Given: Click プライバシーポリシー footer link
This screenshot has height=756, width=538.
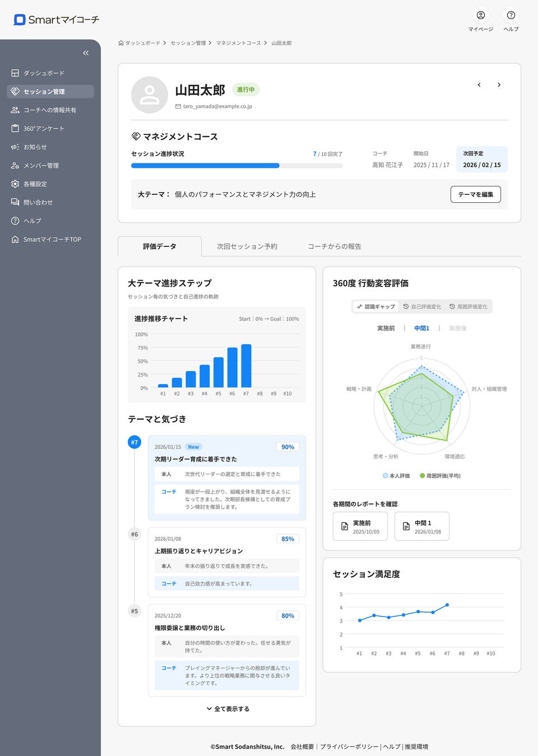Looking at the screenshot, I should (x=349, y=746).
